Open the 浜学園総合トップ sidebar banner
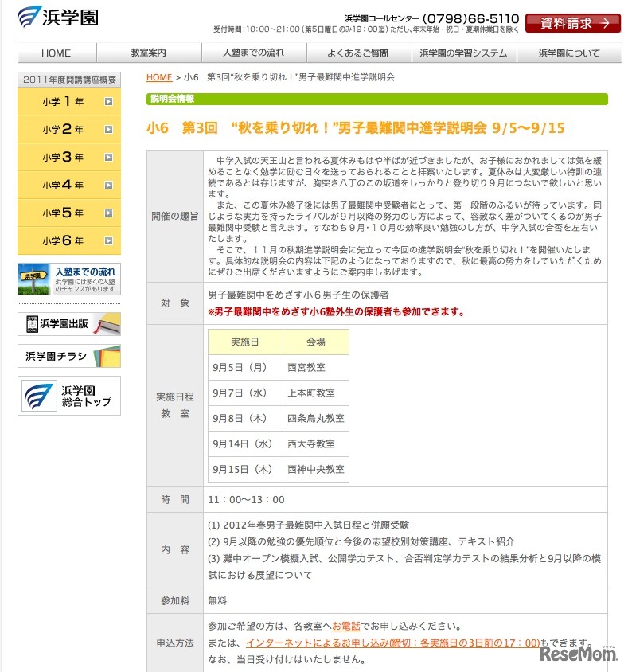The image size is (628, 672). pos(69,396)
